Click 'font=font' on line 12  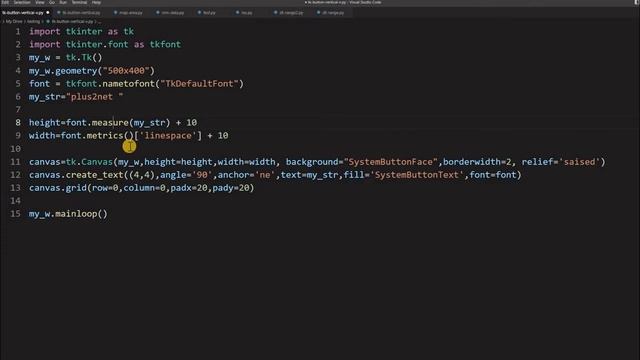click(493, 175)
